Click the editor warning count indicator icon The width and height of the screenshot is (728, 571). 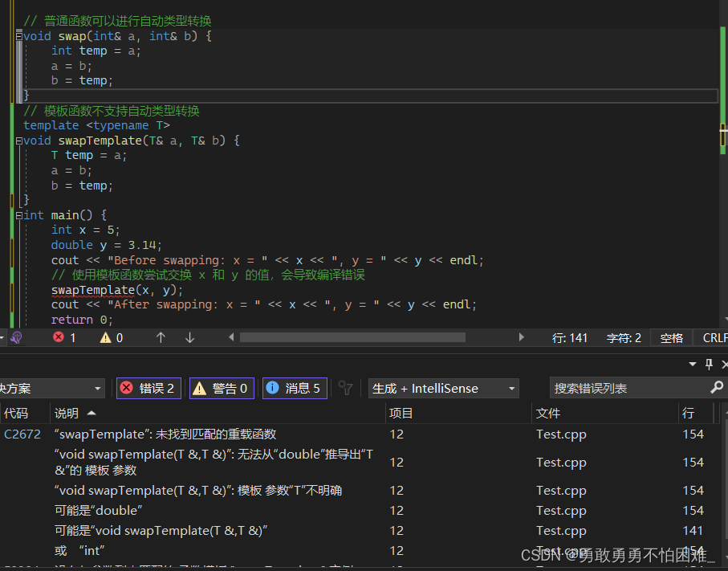(105, 337)
